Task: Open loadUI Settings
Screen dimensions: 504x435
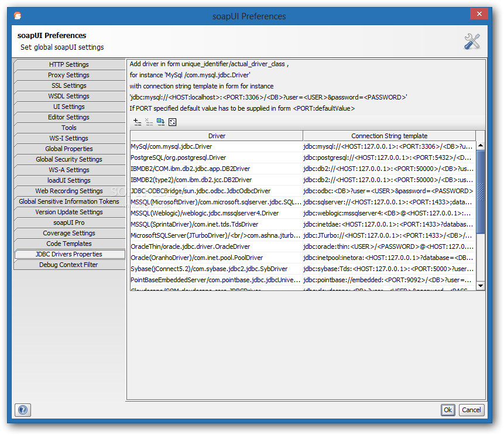Action: coord(69,180)
